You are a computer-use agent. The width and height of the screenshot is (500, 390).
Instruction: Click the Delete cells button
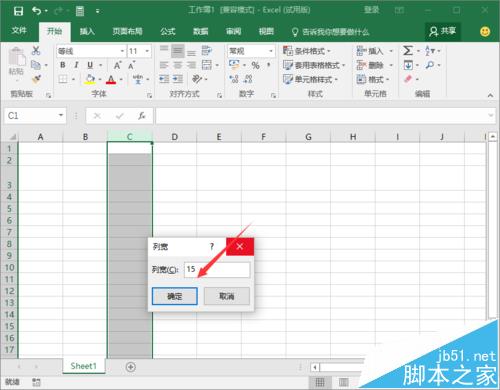pyautogui.click(x=370, y=65)
